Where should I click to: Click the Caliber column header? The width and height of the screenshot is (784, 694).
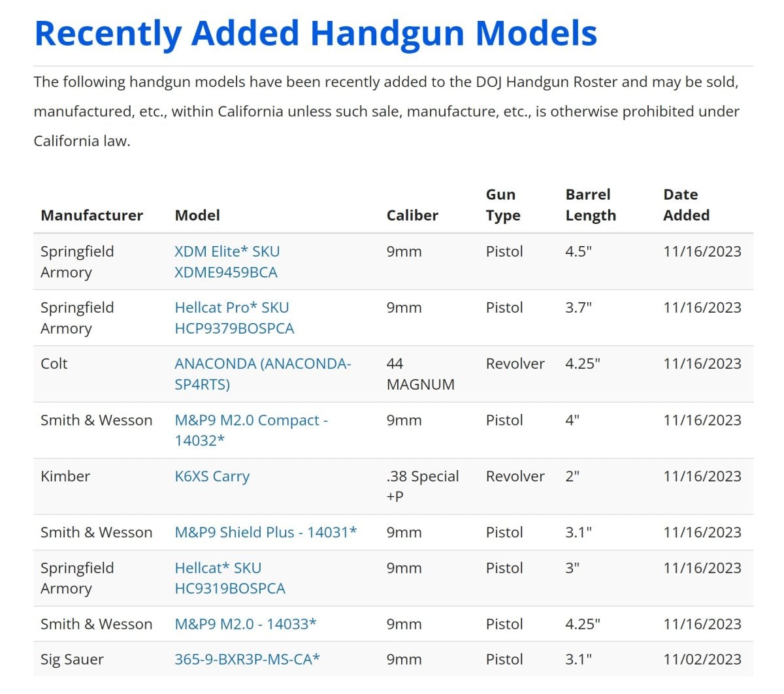click(x=412, y=215)
